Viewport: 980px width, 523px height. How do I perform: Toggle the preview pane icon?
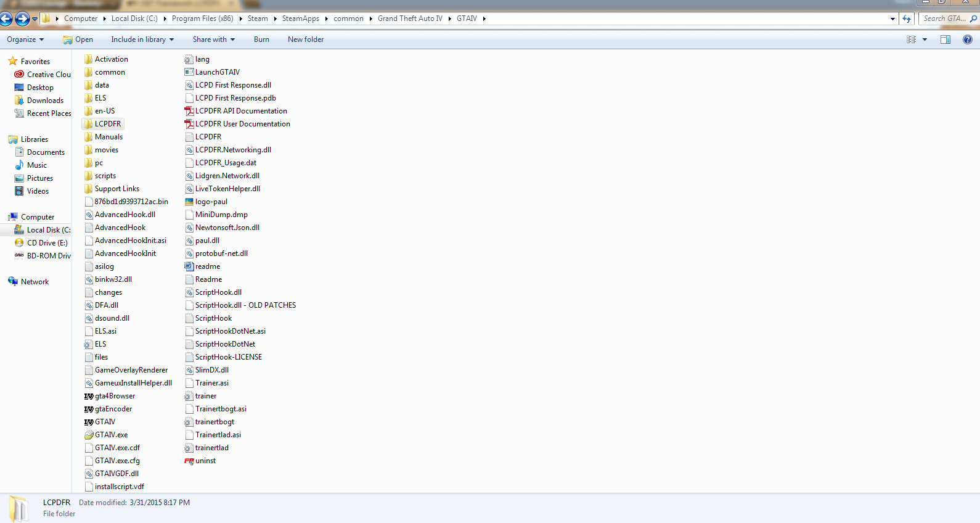coord(945,39)
